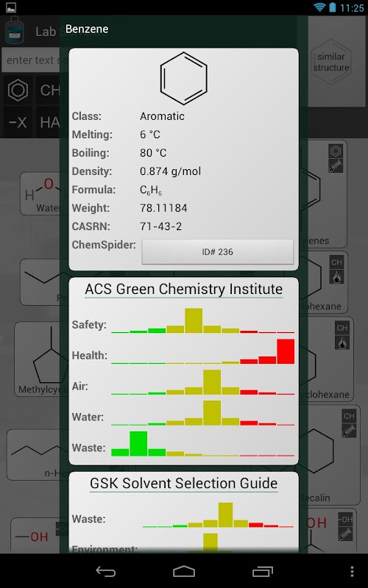Select the -X halogen filter button
Image resolution: width=368 pixels, height=588 pixels.
18,122
